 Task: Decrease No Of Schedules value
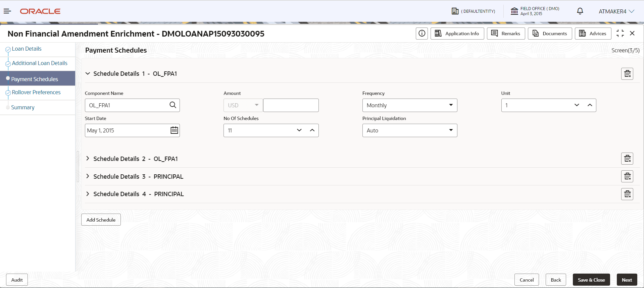click(x=299, y=130)
